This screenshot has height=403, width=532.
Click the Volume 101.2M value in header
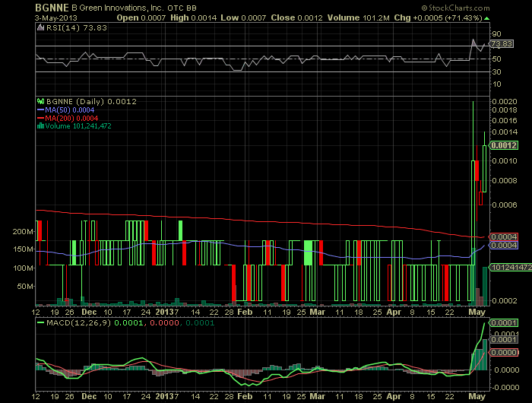pyautogui.click(x=358, y=17)
